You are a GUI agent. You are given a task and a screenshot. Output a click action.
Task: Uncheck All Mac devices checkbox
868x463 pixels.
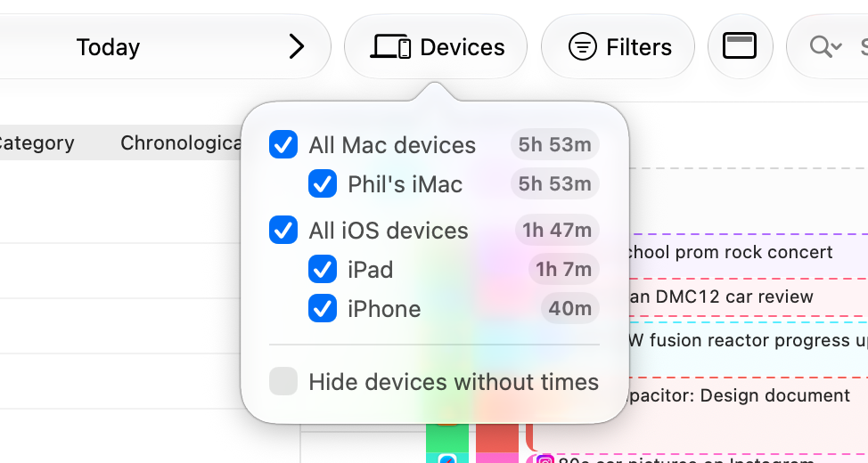[x=283, y=144]
